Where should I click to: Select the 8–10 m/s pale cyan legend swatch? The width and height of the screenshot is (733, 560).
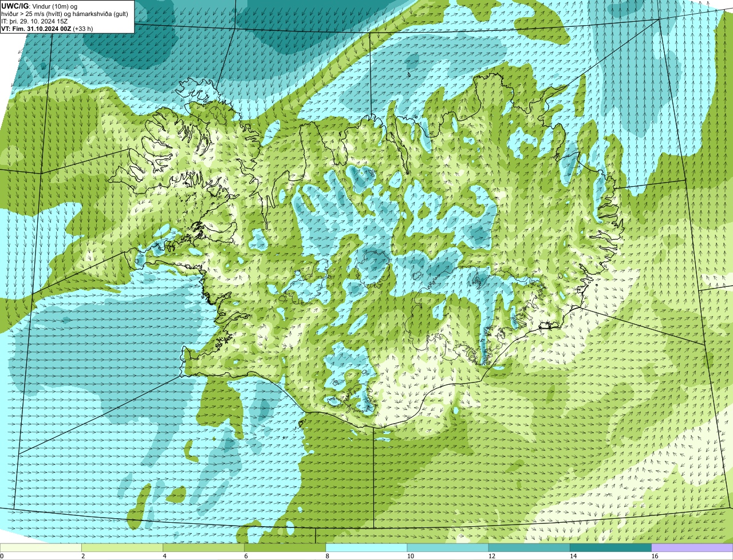tap(366, 547)
